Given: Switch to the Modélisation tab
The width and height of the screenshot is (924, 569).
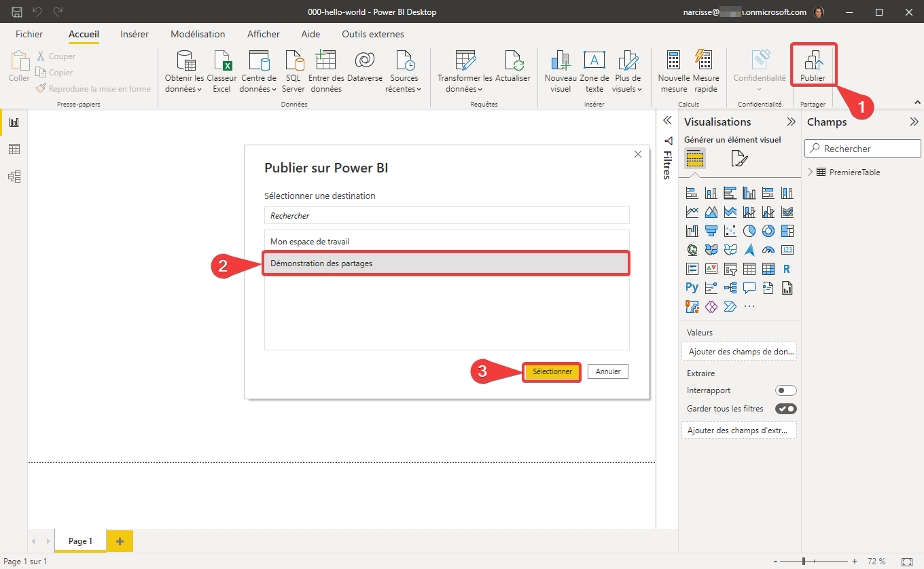Looking at the screenshot, I should 198,34.
